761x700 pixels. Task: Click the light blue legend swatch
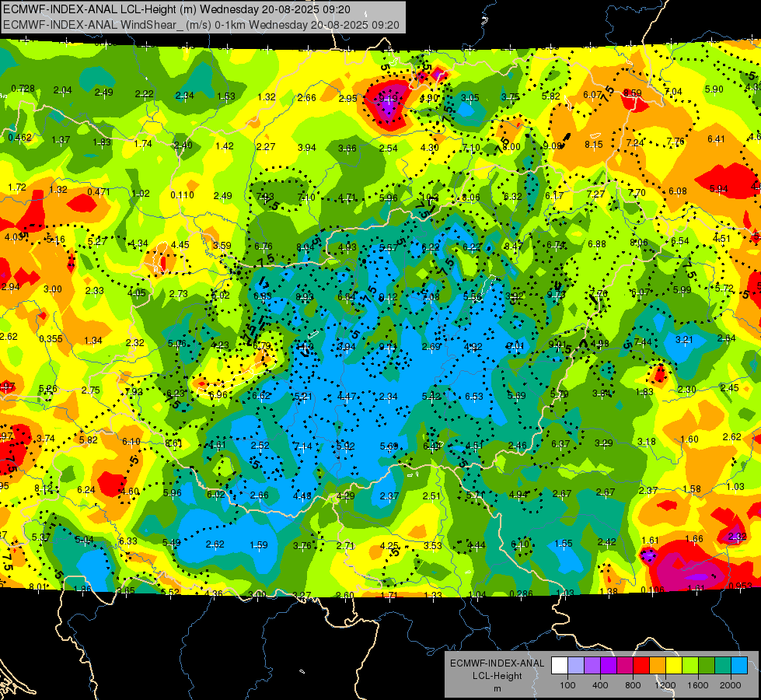pos(739,666)
